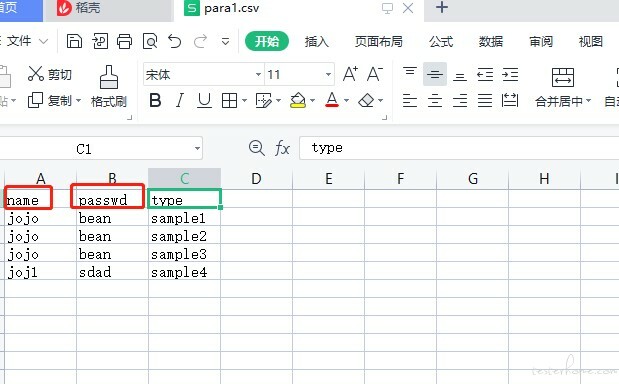Viewport: 619px width, 384px height.
Task: Select cell containing sample3
Action: 184,254
